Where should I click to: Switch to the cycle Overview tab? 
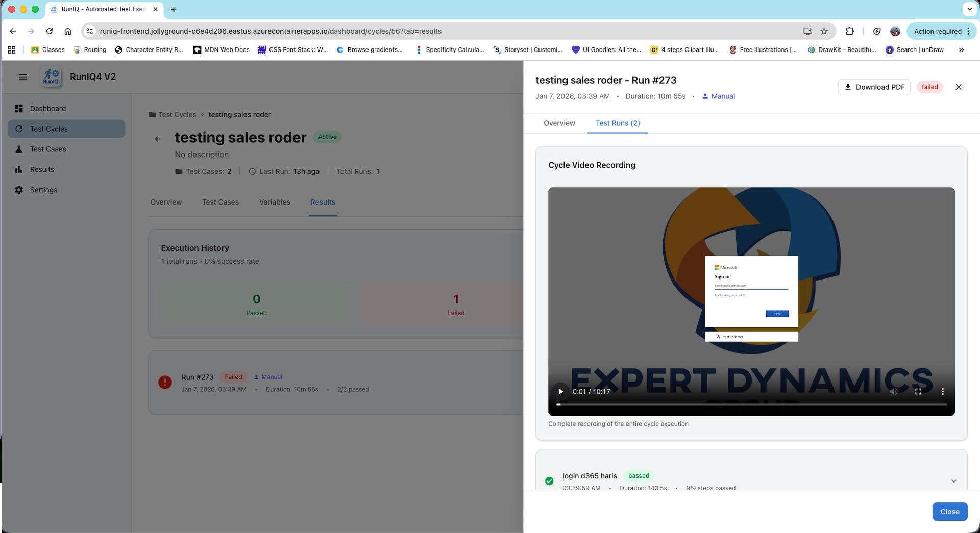pyautogui.click(x=166, y=202)
